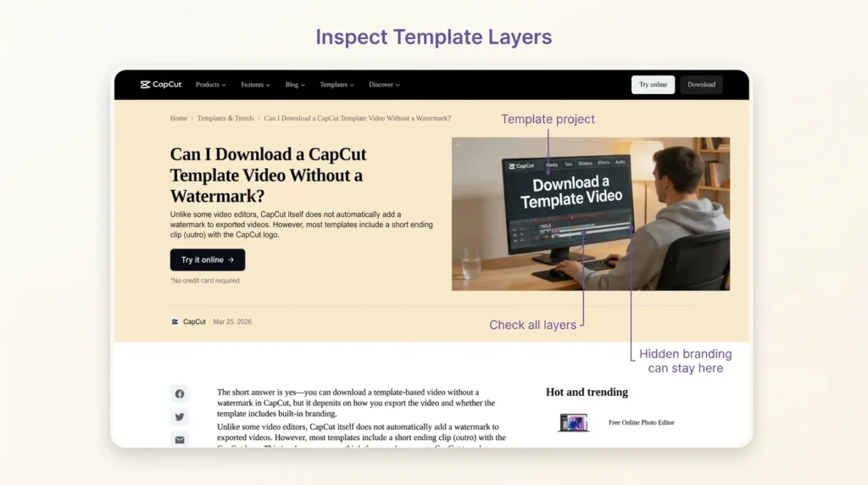The image size is (868, 485).
Task: Share the article on Twitter
Action: [x=180, y=417]
